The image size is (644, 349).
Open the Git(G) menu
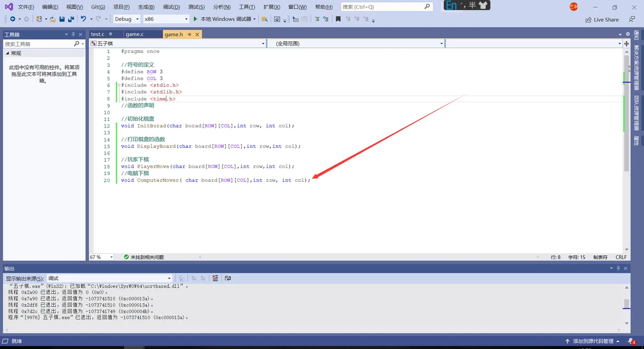(x=98, y=7)
